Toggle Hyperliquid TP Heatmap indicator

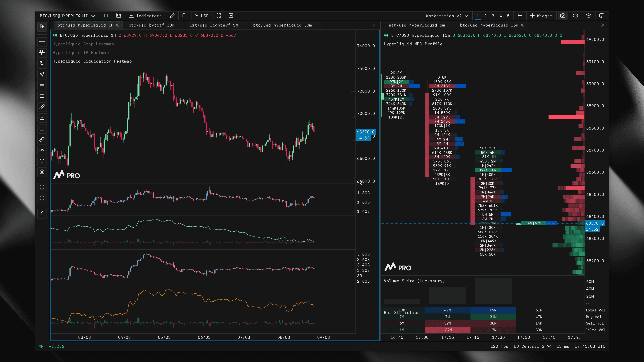pyautogui.click(x=80, y=53)
